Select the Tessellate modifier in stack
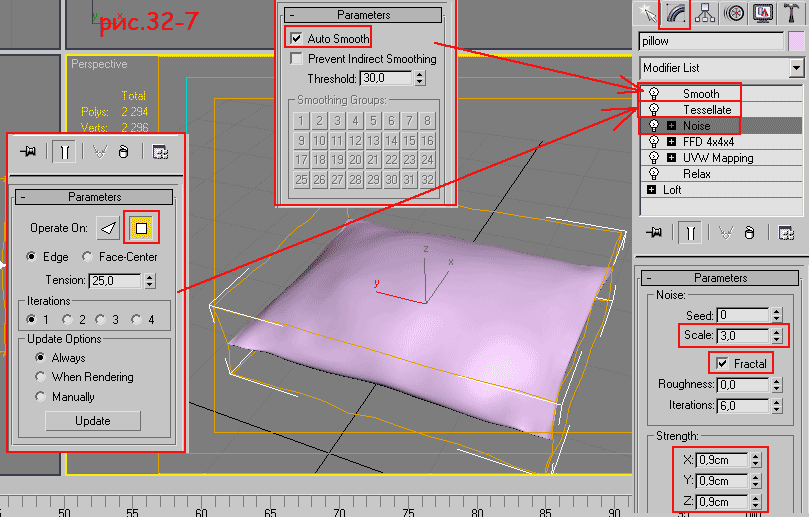The width and height of the screenshot is (809, 517). coord(706,109)
